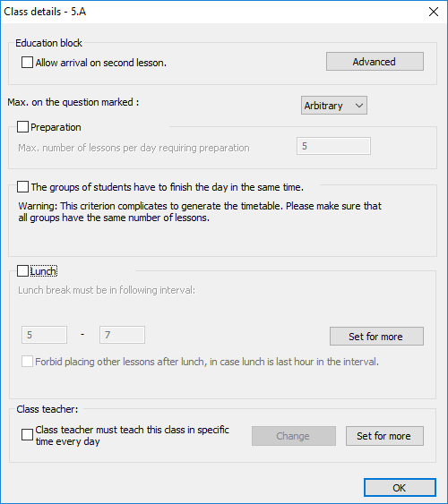
Task: Toggle Forbid placing lessons after lunch checkbox
Action: 27,362
